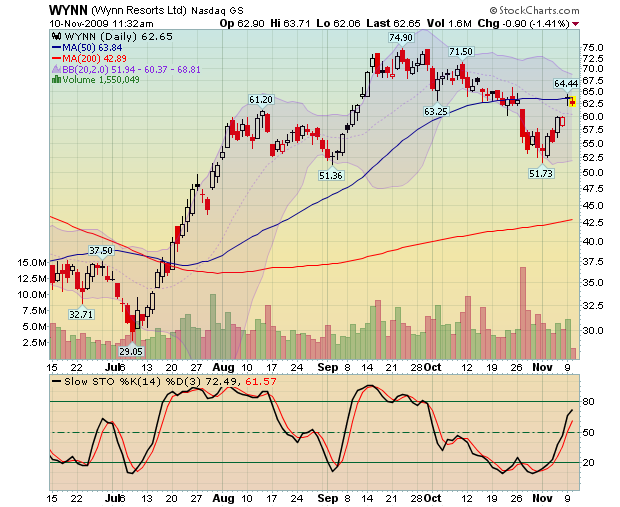Click the red 61.57 %D value
Image resolution: width=620 pixels, height=507 pixels.
(x=261, y=382)
